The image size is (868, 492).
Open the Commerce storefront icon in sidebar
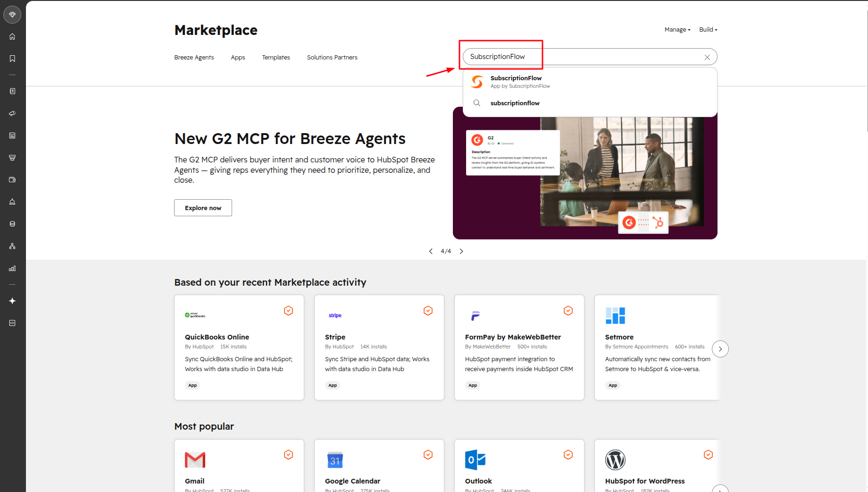12,158
